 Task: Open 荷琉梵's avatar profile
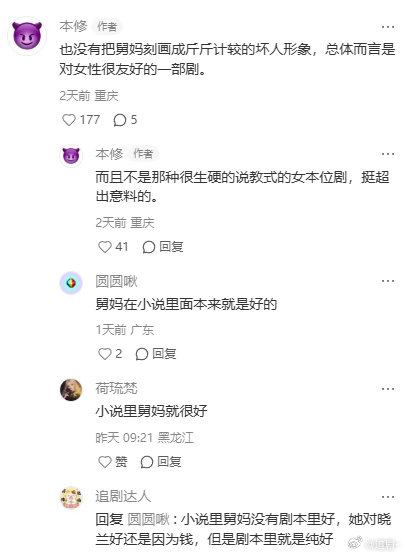(x=71, y=390)
